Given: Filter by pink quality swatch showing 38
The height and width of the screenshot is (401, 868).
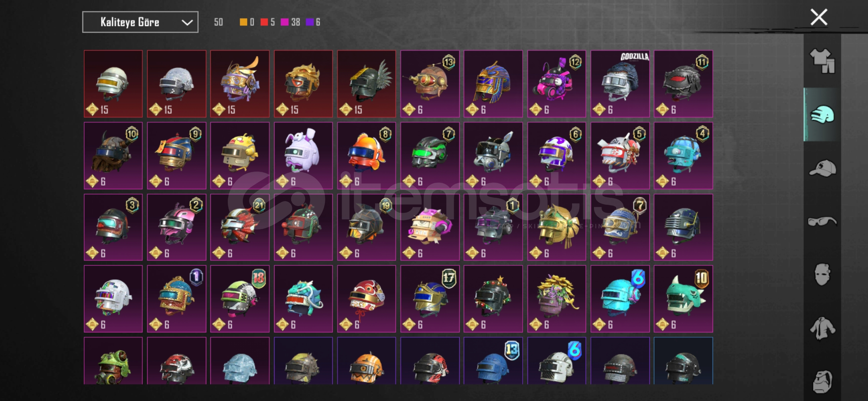Looking at the screenshot, I should (290, 22).
